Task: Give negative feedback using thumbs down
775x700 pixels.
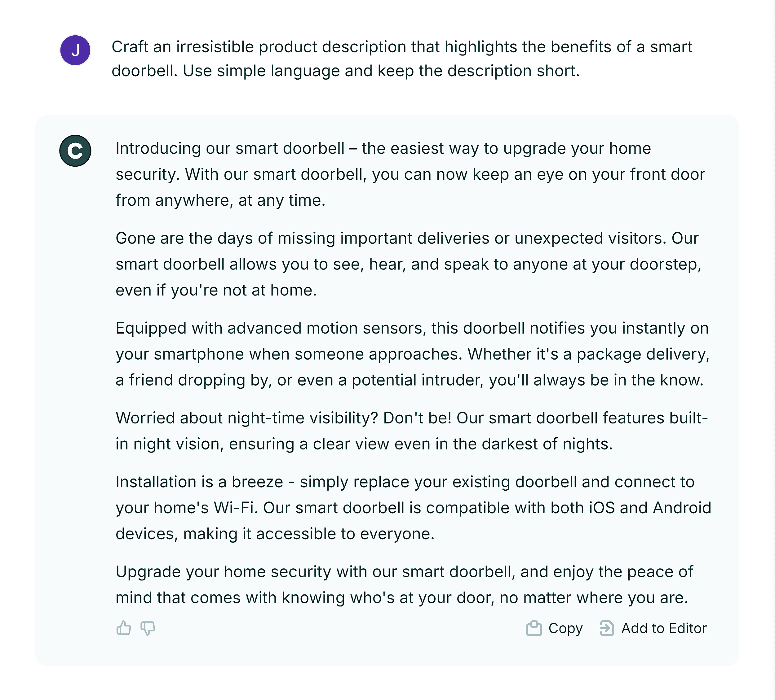Action: click(x=148, y=628)
